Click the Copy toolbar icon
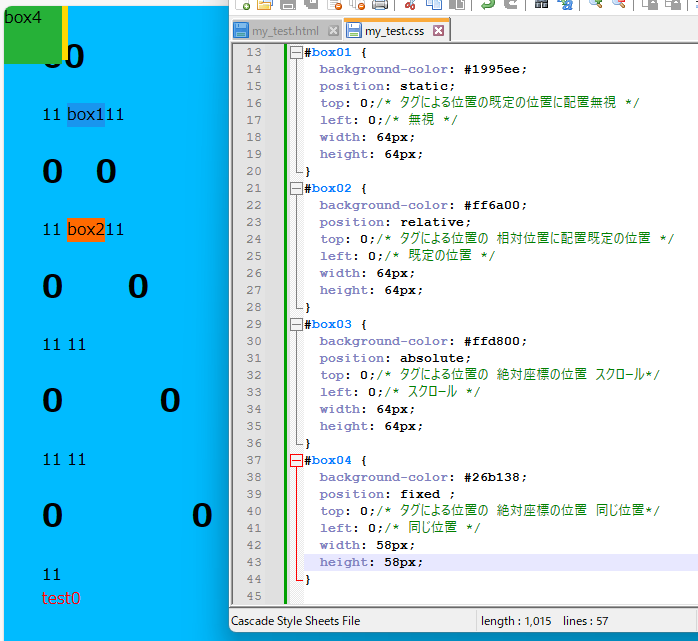This screenshot has height=641, width=698. (433, 4)
